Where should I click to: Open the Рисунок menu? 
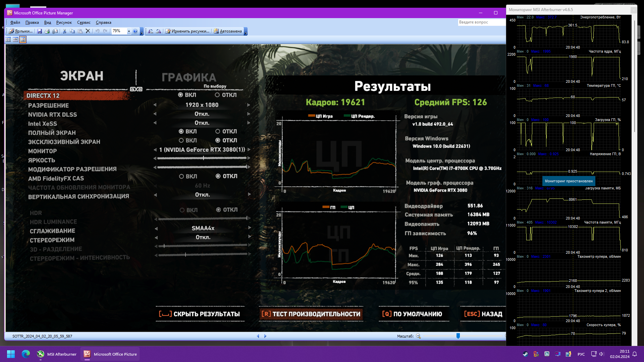coord(64,22)
